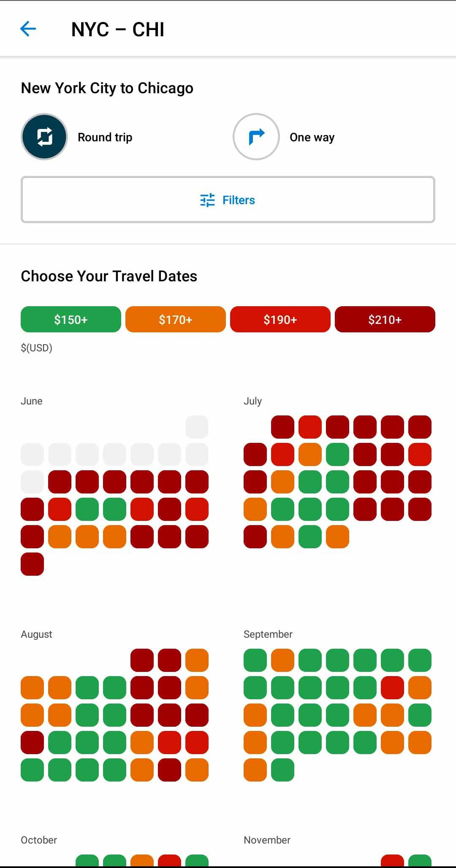Screen dimensions: 456x868
Task: Open the Filters button
Action: [x=228, y=199]
